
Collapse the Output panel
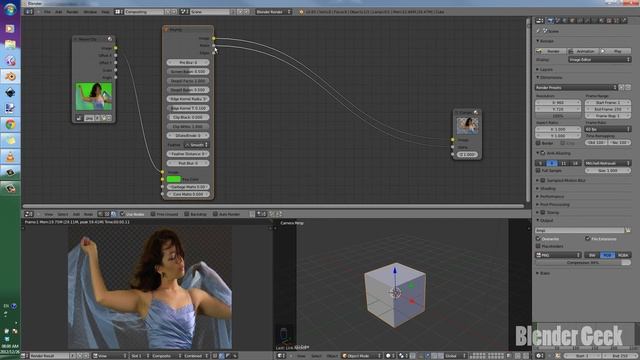538,220
